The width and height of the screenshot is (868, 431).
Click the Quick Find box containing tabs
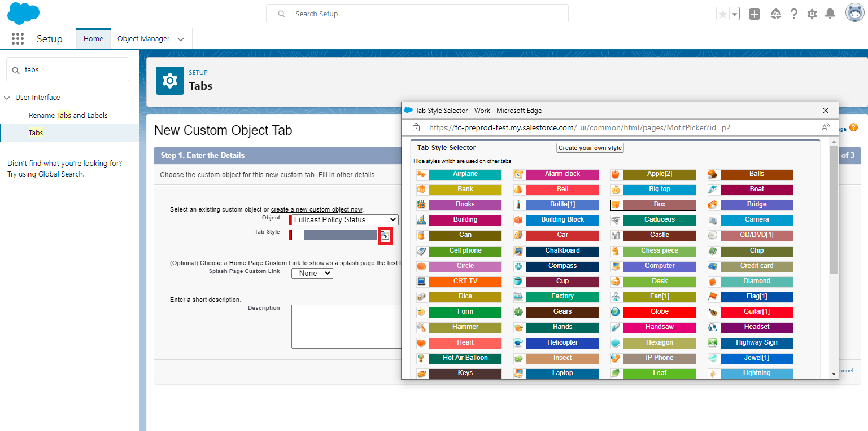point(68,69)
